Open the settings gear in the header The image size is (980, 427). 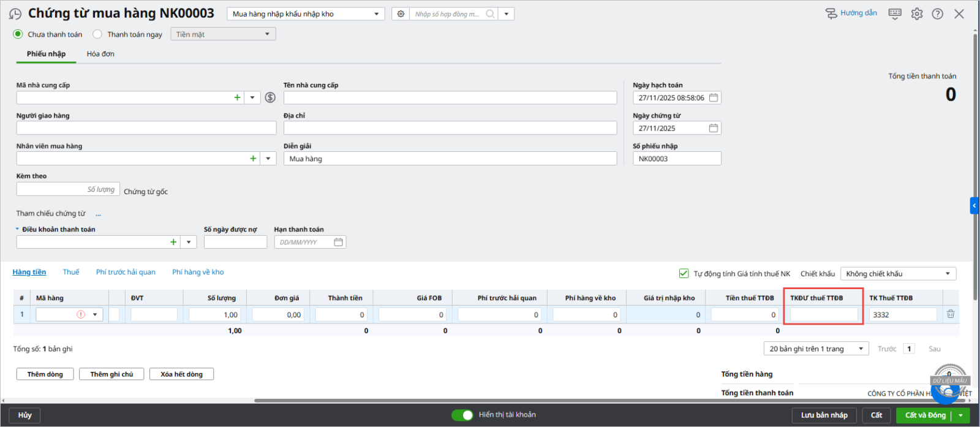916,13
